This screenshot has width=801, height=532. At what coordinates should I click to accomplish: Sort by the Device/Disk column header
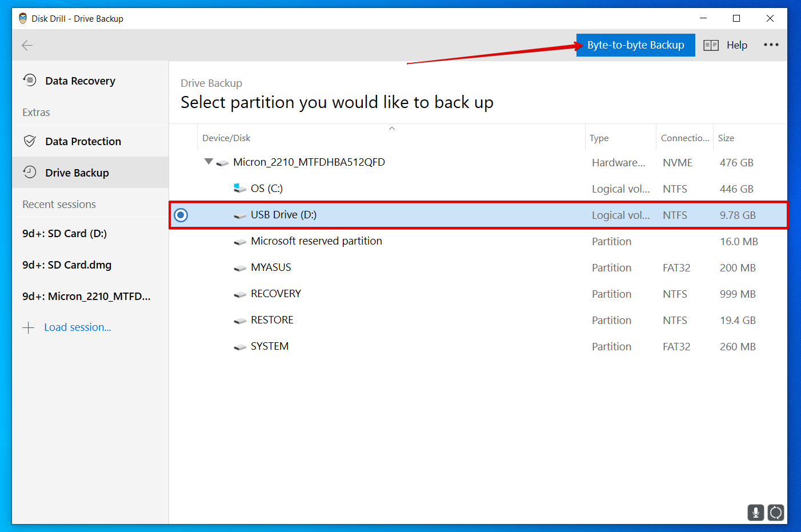226,138
